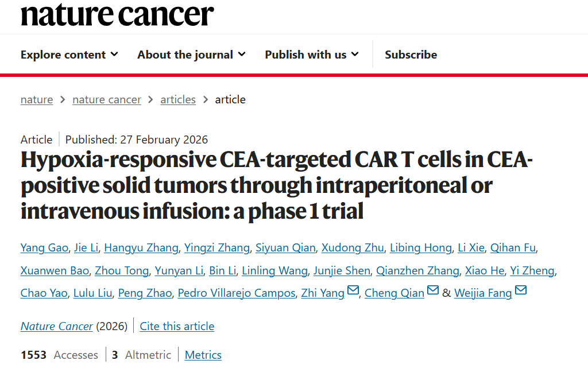This screenshot has width=588, height=372.
Task: Click the article title heading
Action: click(x=276, y=185)
